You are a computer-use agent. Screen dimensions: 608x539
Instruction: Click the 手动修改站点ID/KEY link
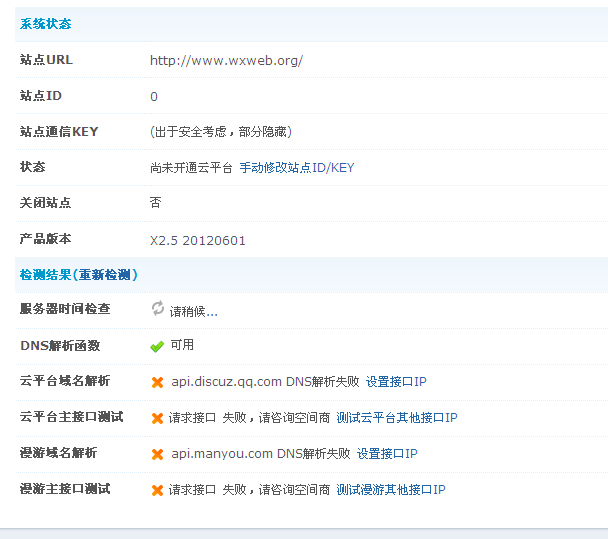pos(297,168)
